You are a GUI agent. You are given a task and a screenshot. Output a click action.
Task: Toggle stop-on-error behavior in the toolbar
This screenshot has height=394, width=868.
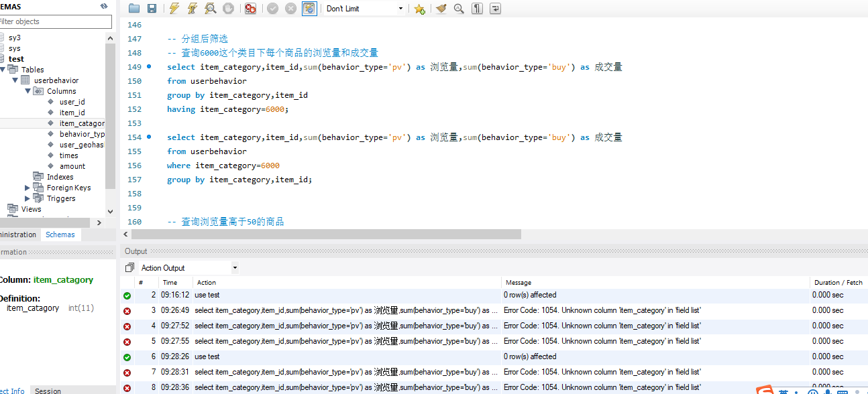coord(250,9)
